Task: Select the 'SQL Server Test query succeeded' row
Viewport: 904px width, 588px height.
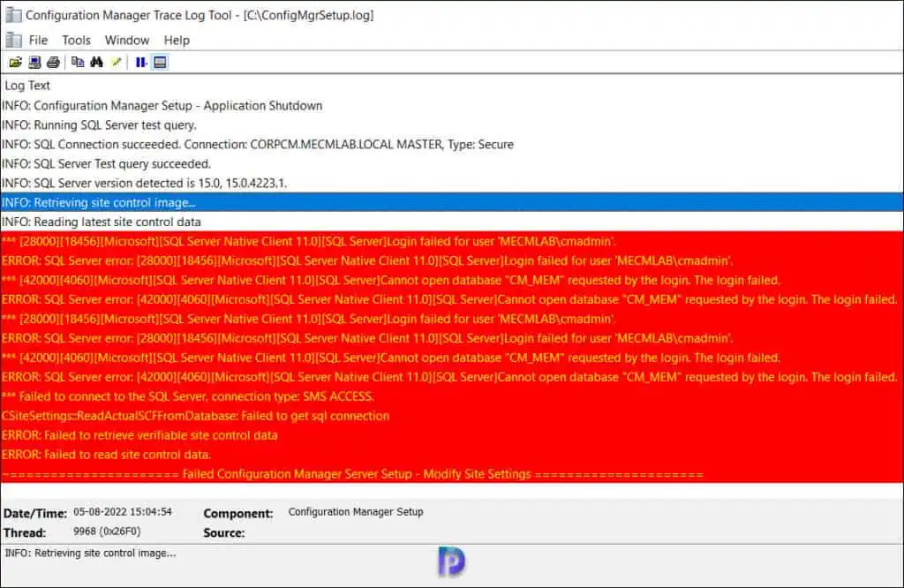Action: click(452, 163)
